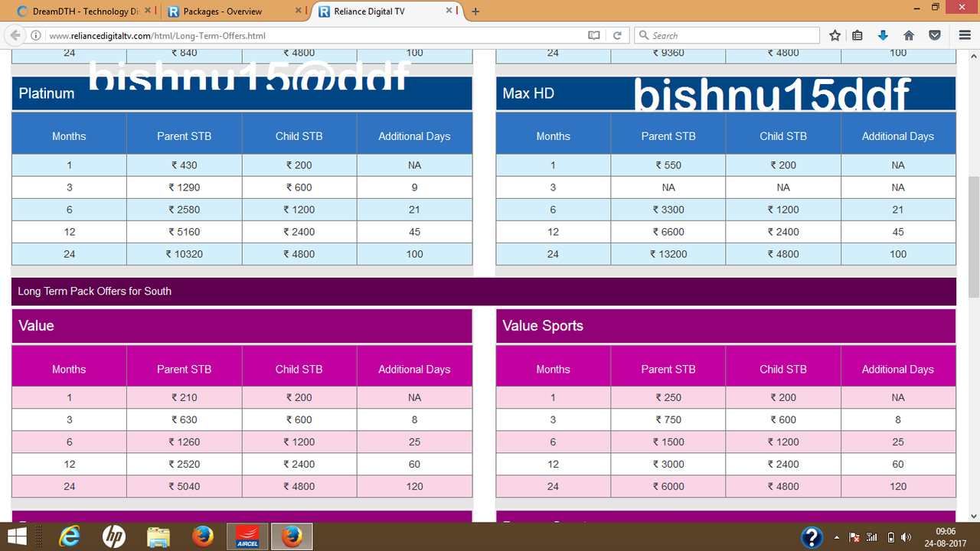Click the Max HD pack heading
Image resolution: width=980 pixels, height=551 pixels.
click(528, 93)
